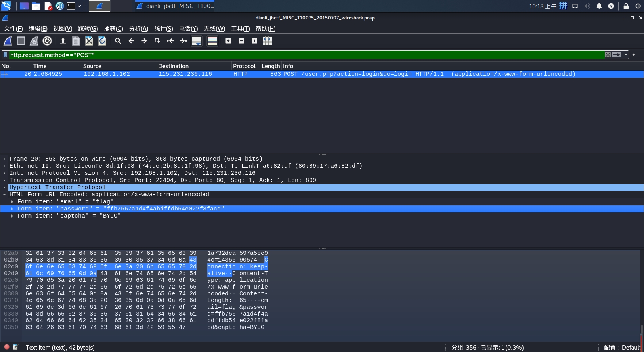Expand the Ethernet II details
644x352 pixels.
click(x=4, y=166)
